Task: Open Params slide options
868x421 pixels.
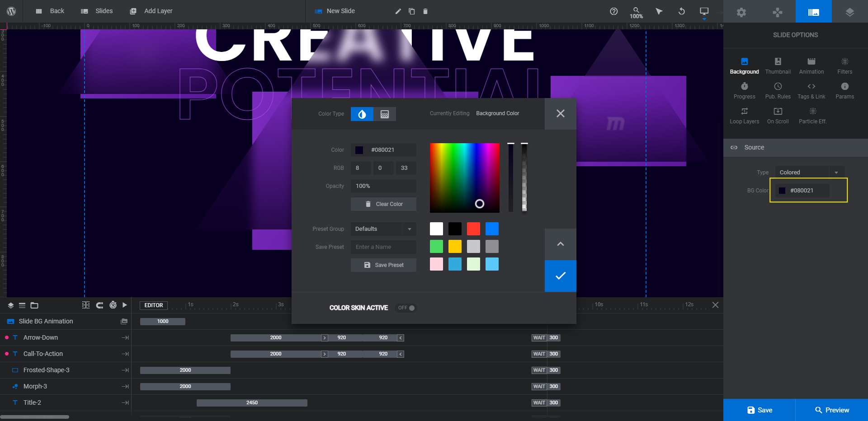Action: click(x=844, y=91)
